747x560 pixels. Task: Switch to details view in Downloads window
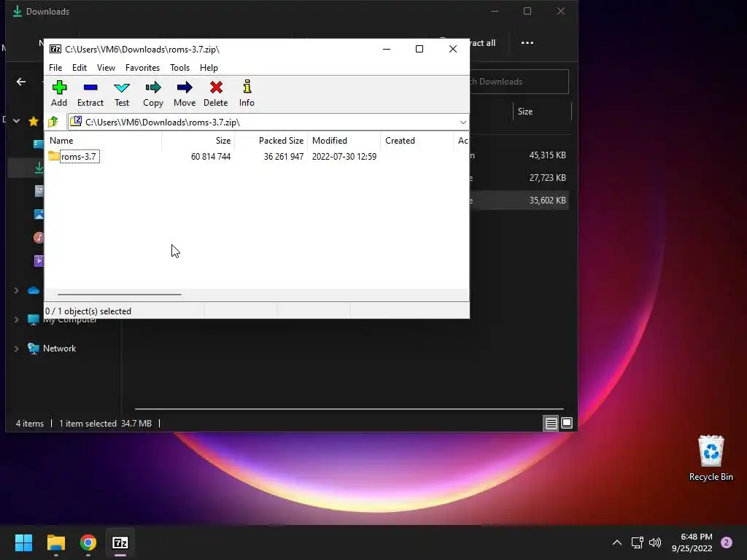(551, 424)
